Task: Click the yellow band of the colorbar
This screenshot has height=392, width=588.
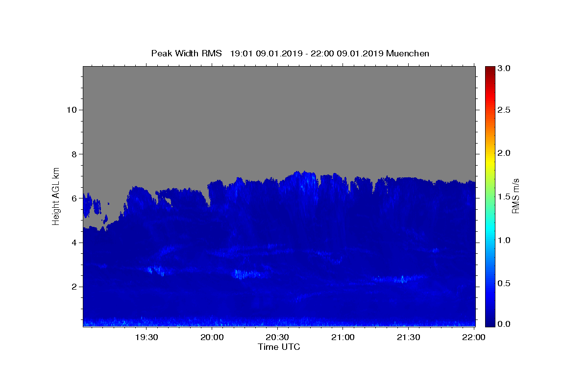Action: [x=490, y=162]
